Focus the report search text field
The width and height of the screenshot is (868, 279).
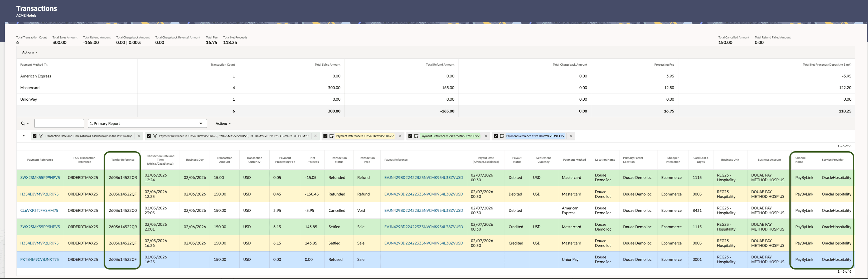[x=59, y=124]
